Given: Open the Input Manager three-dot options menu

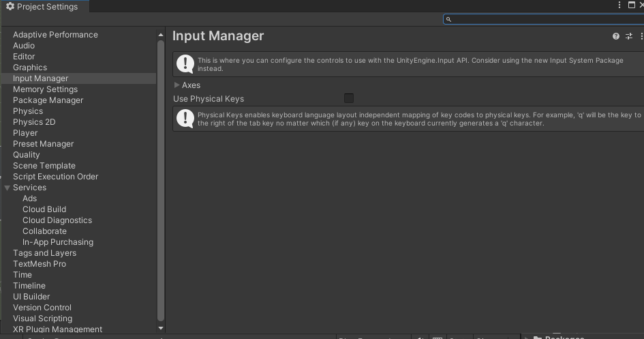Looking at the screenshot, I should pyautogui.click(x=641, y=36).
